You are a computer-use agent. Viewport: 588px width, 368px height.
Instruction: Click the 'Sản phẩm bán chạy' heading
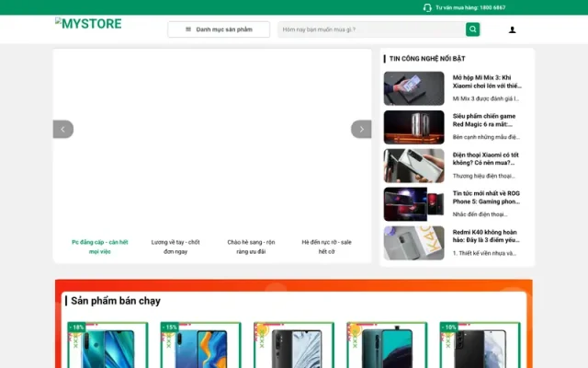pyautogui.click(x=116, y=301)
